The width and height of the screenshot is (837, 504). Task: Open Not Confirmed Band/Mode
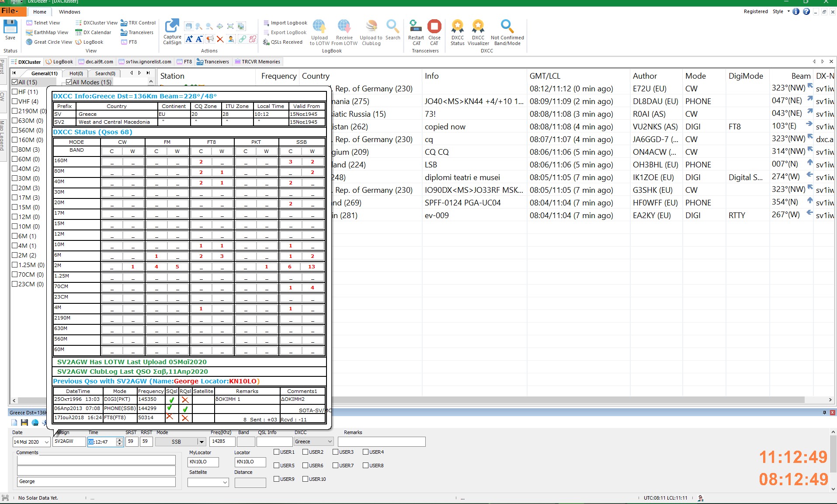point(507,32)
